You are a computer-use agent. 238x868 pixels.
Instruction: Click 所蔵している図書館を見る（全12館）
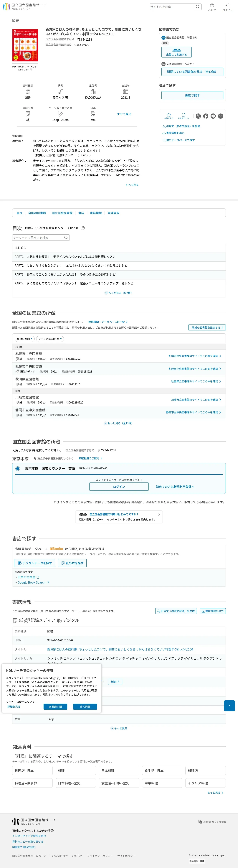[x=192, y=72]
